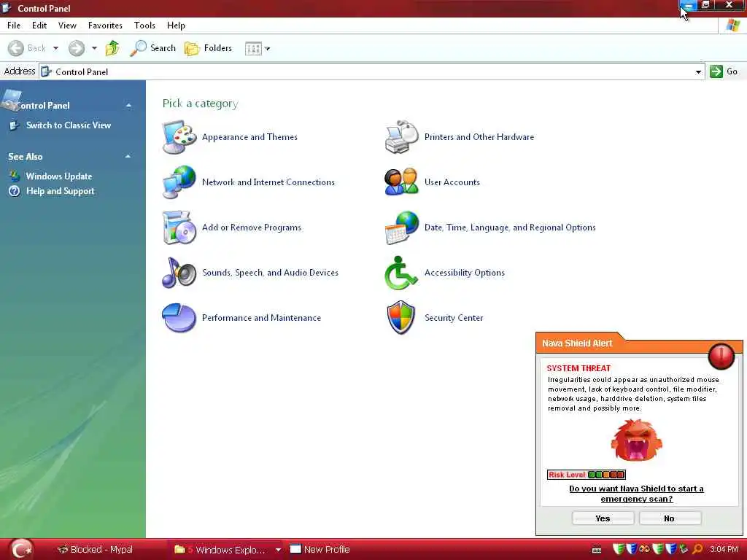Click the Security Center text link

(x=454, y=318)
